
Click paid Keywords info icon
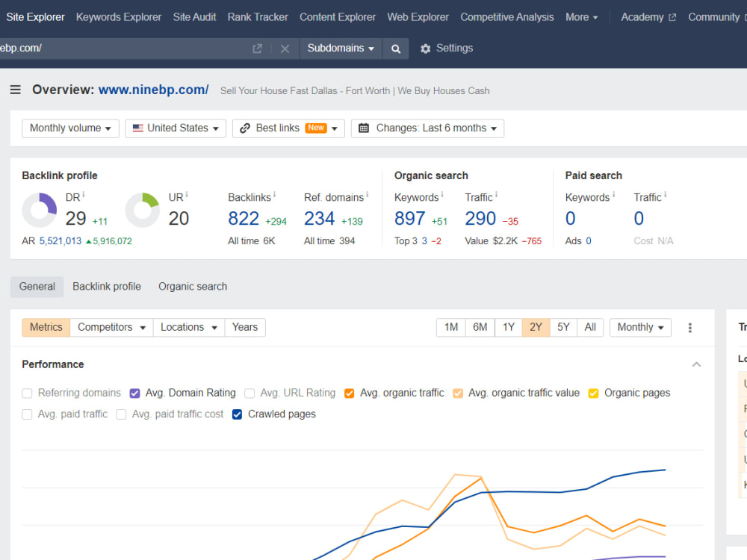tap(613, 194)
